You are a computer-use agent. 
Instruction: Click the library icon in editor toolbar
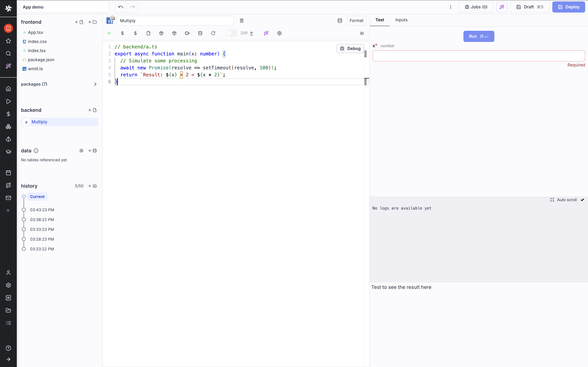coord(362,33)
